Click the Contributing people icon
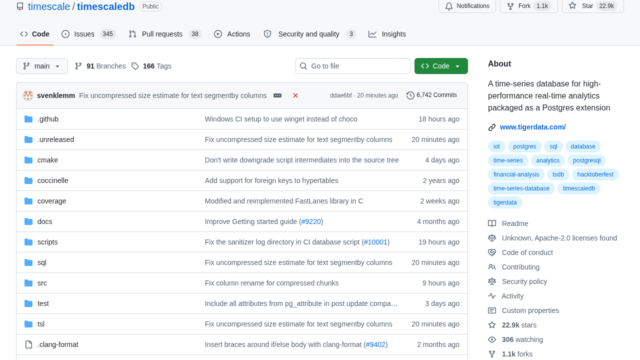 tap(492, 267)
